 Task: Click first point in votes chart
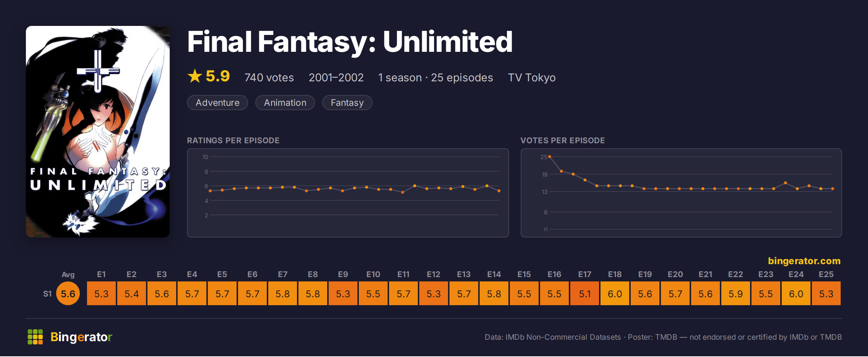pyautogui.click(x=549, y=157)
